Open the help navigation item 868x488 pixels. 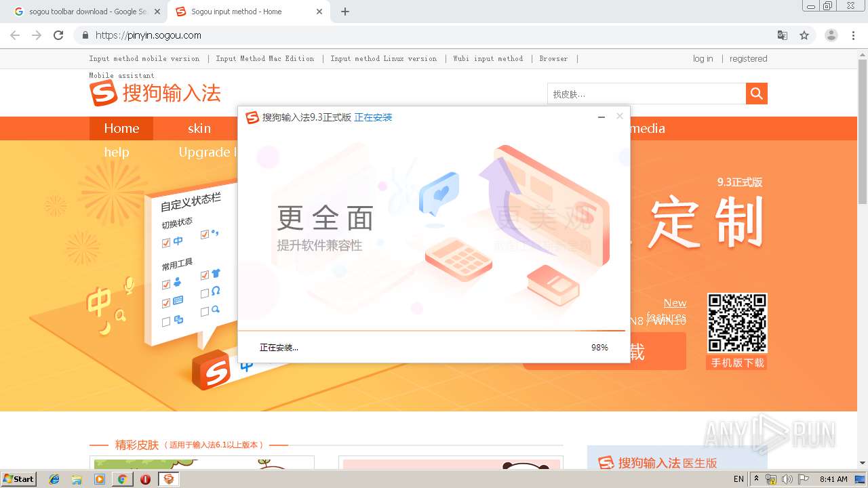[117, 152]
